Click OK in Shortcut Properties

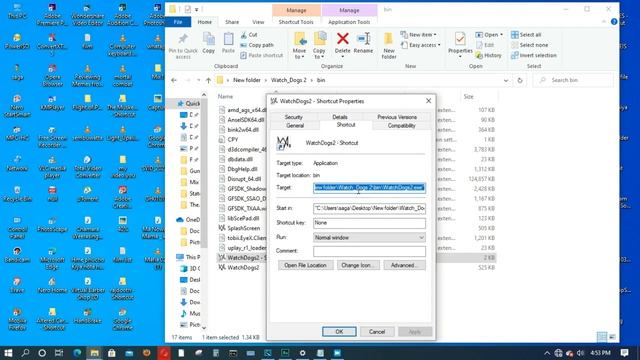(339, 332)
